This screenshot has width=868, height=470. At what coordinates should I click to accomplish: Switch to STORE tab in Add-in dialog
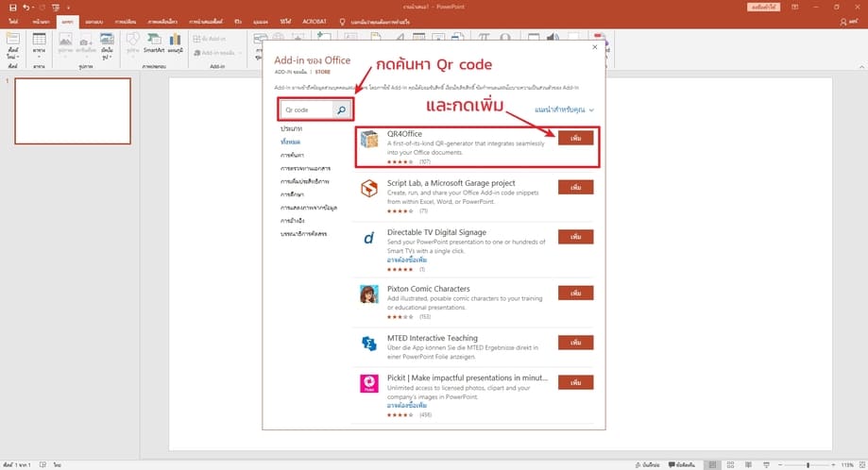coord(323,72)
